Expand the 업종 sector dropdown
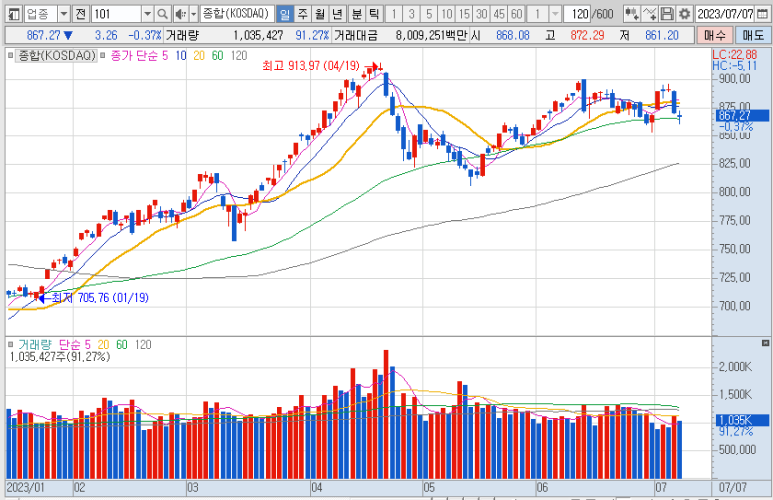 (64, 14)
